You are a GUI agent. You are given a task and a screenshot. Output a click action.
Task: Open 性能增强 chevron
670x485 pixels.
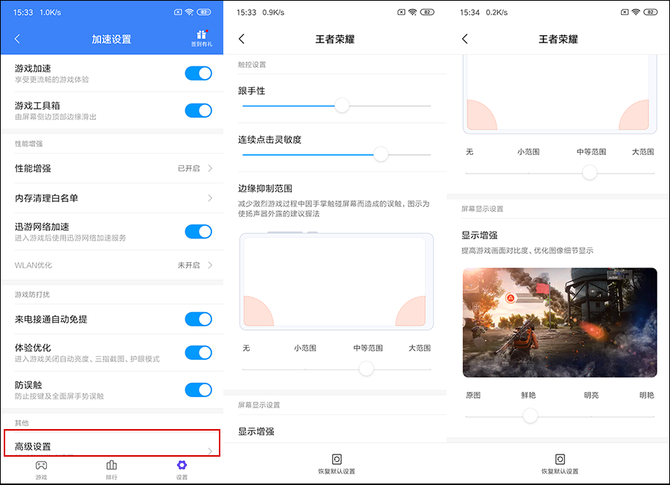coord(210,168)
